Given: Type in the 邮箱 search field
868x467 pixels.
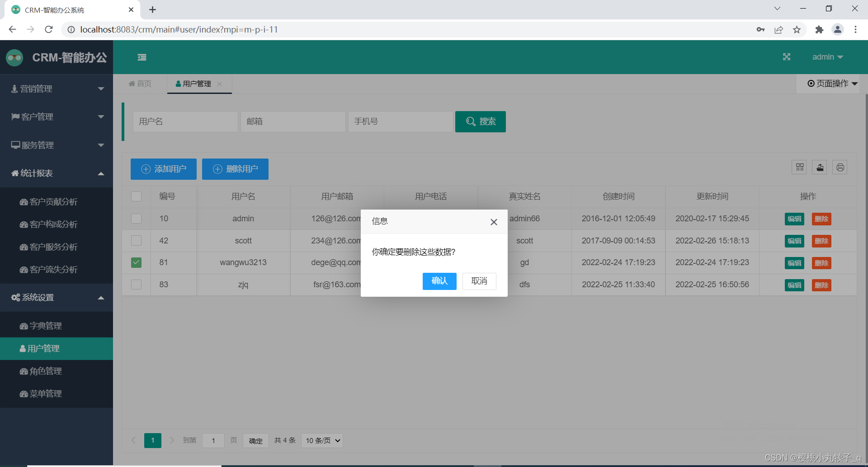Looking at the screenshot, I should pyautogui.click(x=293, y=121).
